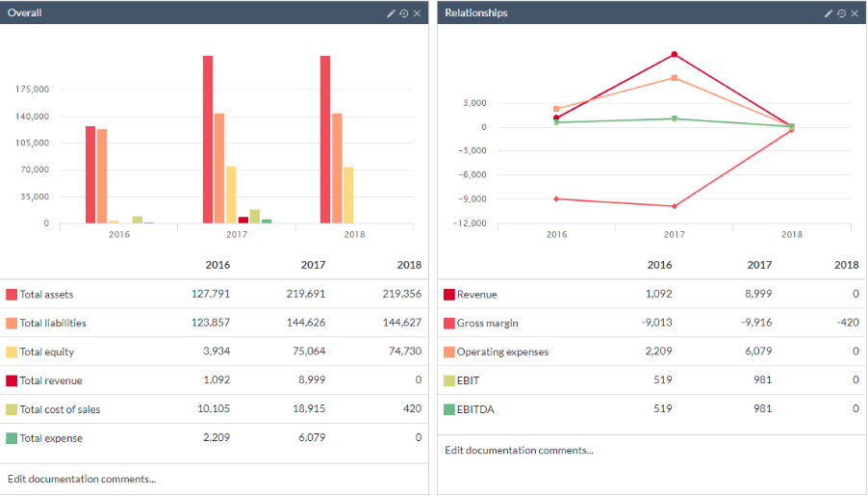Click the 2018 column header in Overall table

(409, 265)
